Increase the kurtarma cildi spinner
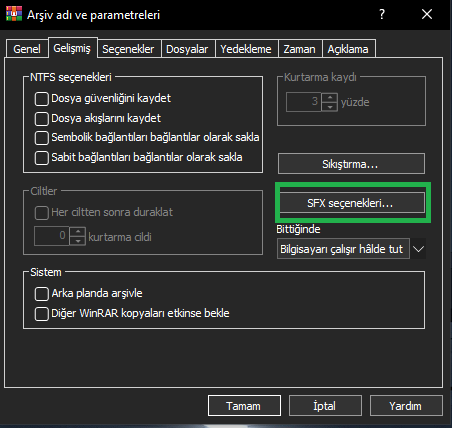The width and height of the screenshot is (452, 428). point(78,232)
